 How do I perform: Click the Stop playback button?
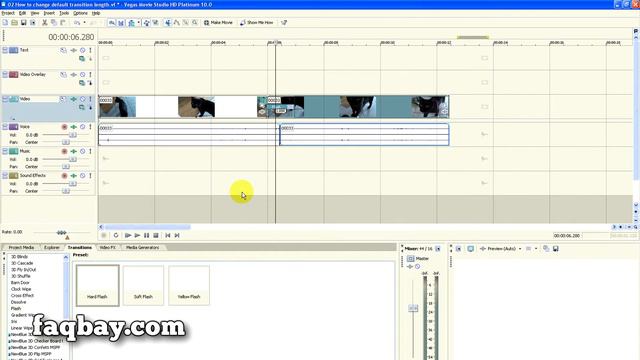pos(156,236)
